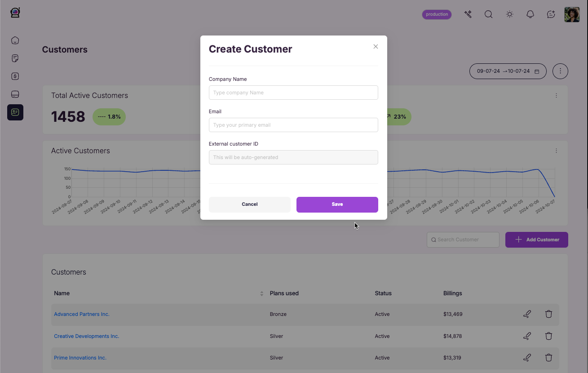Select the highlighted Customers icon in sidebar

(x=15, y=112)
